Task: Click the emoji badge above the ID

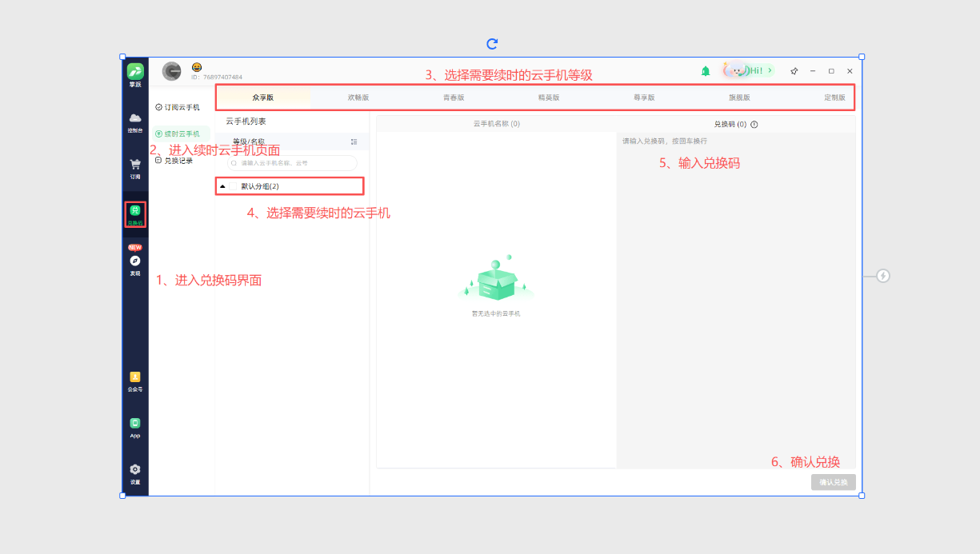Action: click(197, 67)
